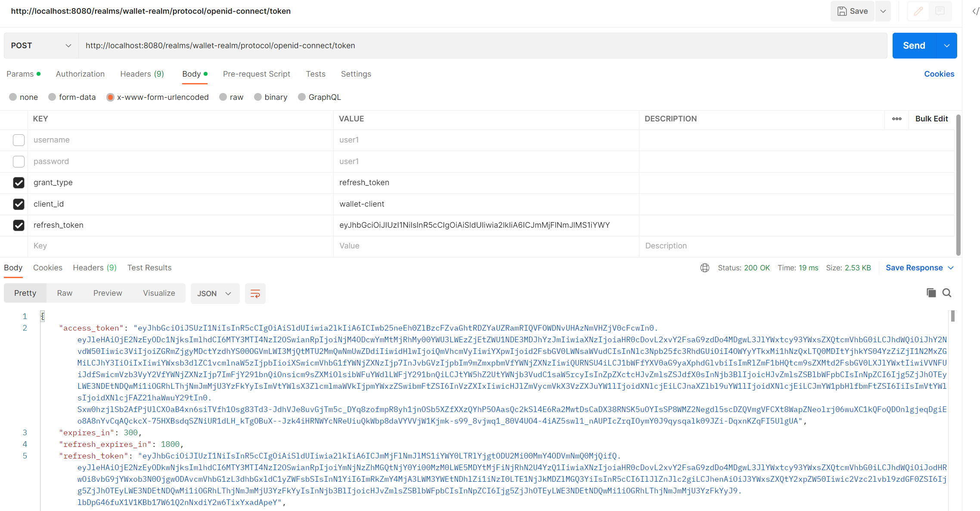The height and width of the screenshot is (511, 980).
Task: Search response with magnifier icon
Action: (x=946, y=293)
